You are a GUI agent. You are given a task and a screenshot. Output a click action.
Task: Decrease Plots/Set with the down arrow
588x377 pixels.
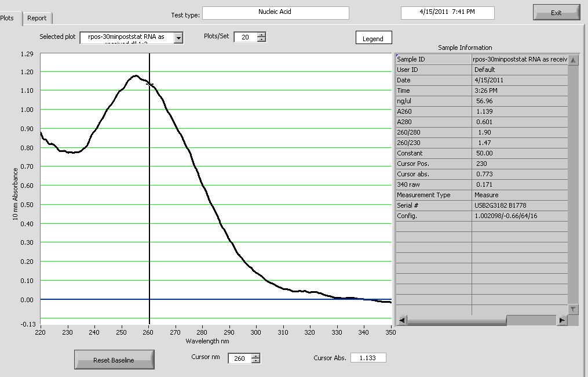click(x=261, y=40)
